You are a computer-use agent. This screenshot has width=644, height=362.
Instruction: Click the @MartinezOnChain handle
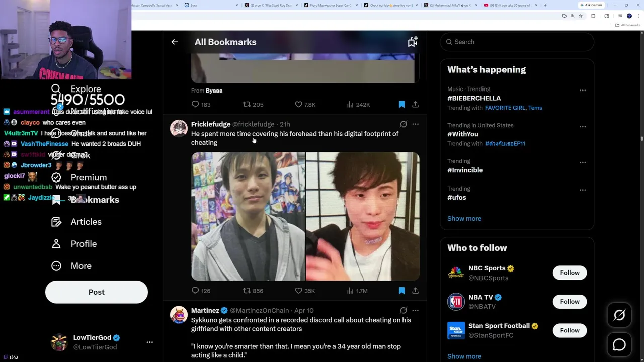point(260,311)
